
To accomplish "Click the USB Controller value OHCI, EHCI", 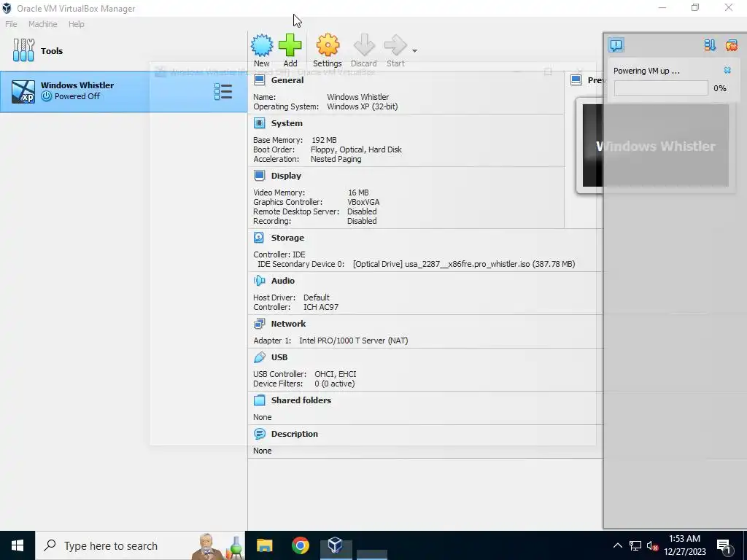I will point(335,374).
